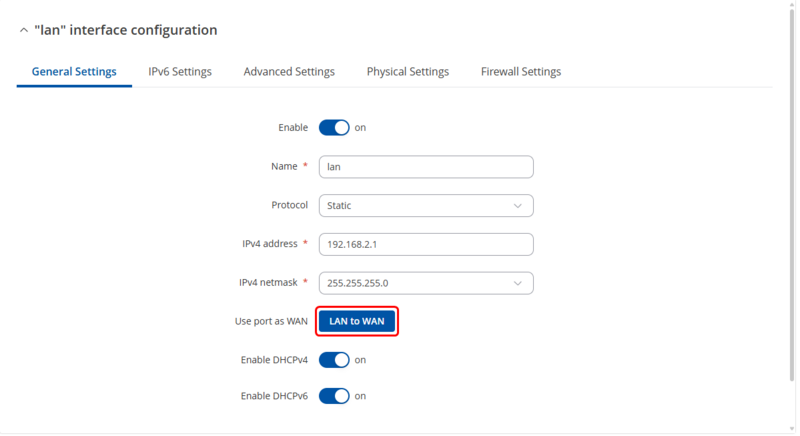Open the Firewall Settings tab
The height and width of the screenshot is (436, 800).
coord(520,72)
